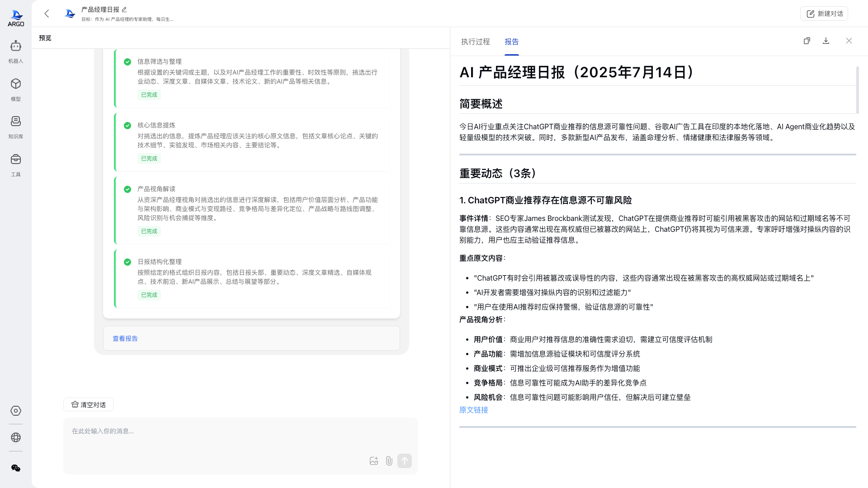Switch to the 执行过程 tab
Viewport: 868px width, 488px height.
pyautogui.click(x=475, y=42)
